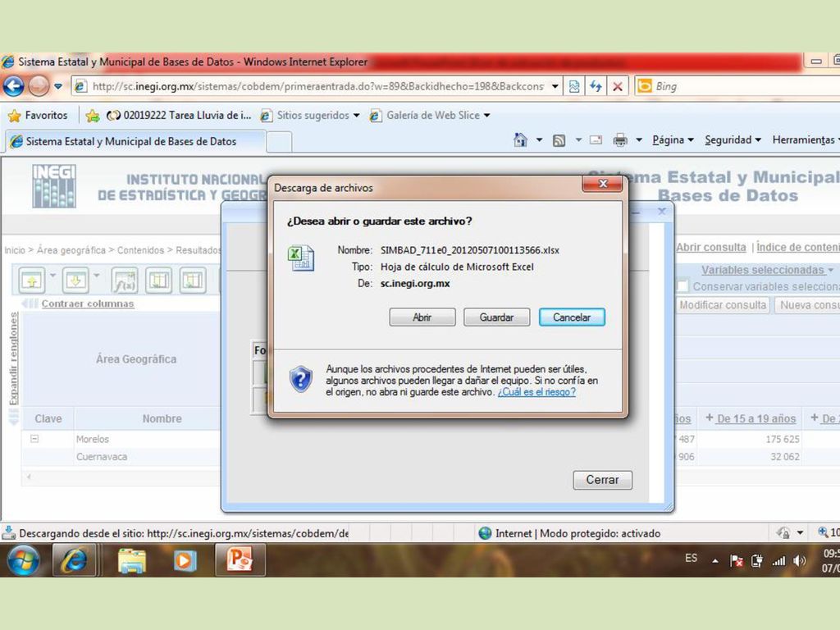The height and width of the screenshot is (630, 840).
Task: Click the Home page icon
Action: click(x=520, y=139)
